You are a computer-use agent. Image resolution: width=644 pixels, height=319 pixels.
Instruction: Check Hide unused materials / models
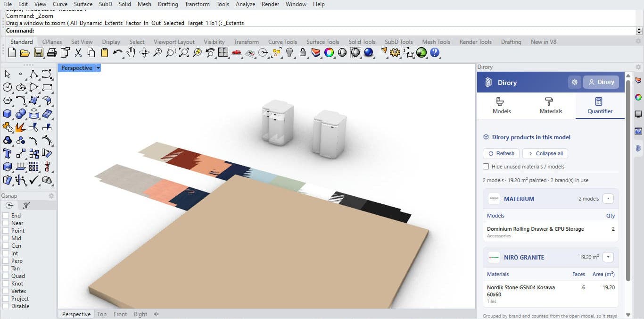(x=486, y=167)
